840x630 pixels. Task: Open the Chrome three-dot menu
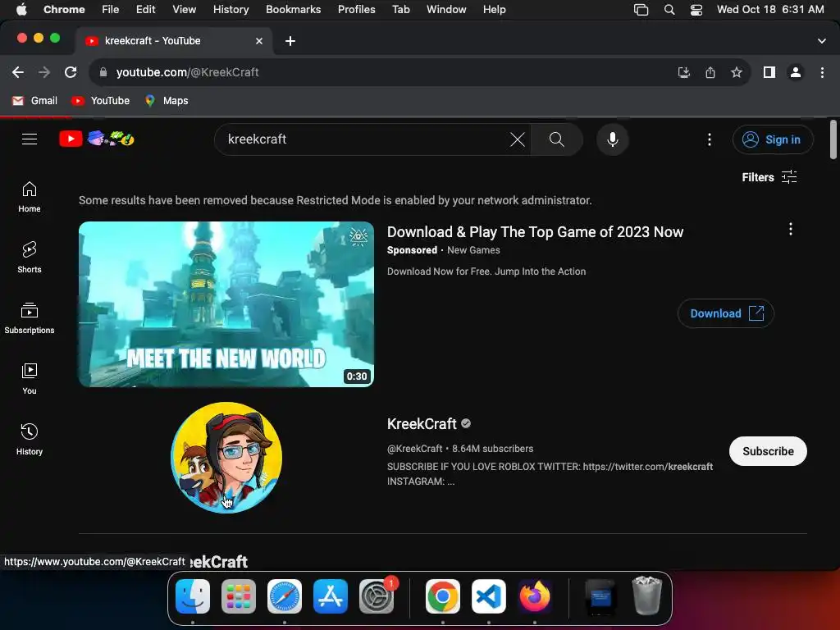point(822,72)
